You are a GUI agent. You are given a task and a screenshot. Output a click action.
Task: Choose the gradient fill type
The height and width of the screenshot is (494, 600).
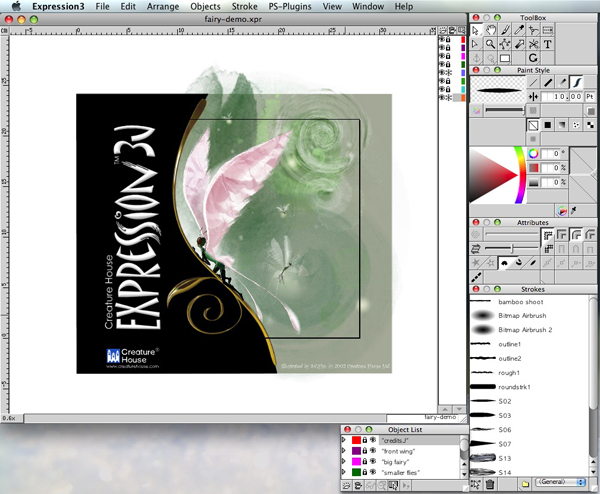pyautogui.click(x=562, y=125)
